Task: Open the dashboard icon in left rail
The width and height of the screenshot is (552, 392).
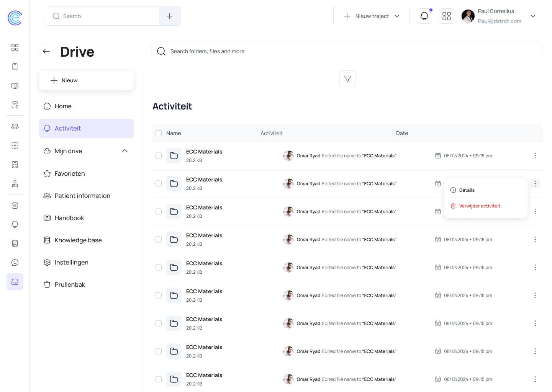Action: (x=15, y=47)
